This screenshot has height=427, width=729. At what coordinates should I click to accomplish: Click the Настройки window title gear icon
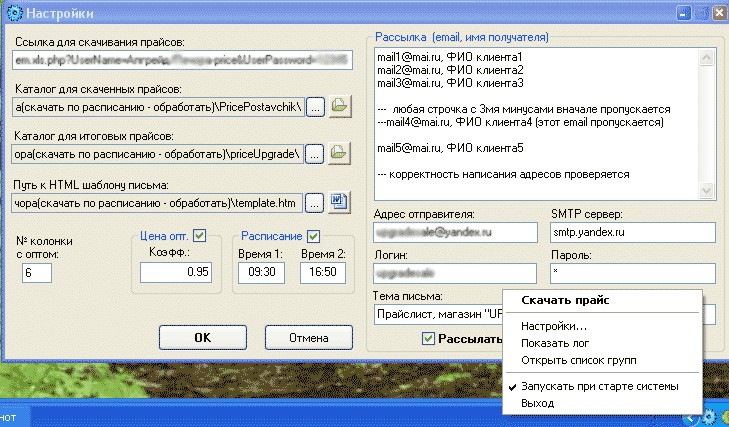14,13
